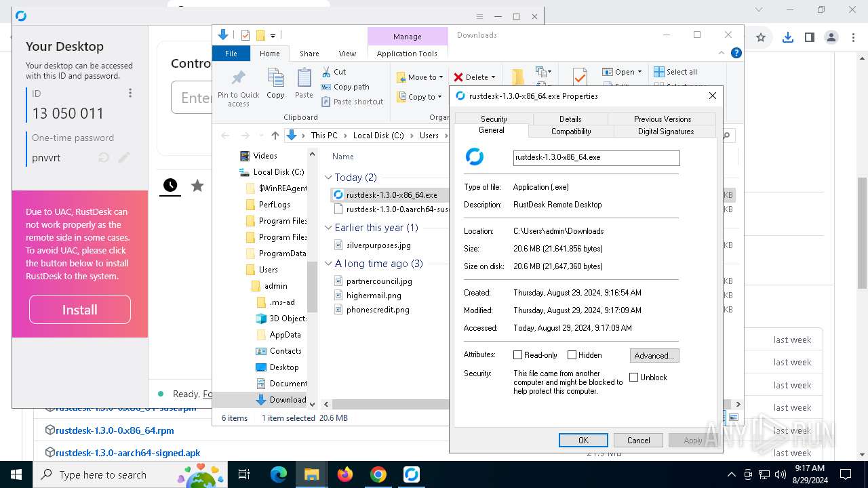Click the Chrome bookmark star icon

tap(761, 38)
